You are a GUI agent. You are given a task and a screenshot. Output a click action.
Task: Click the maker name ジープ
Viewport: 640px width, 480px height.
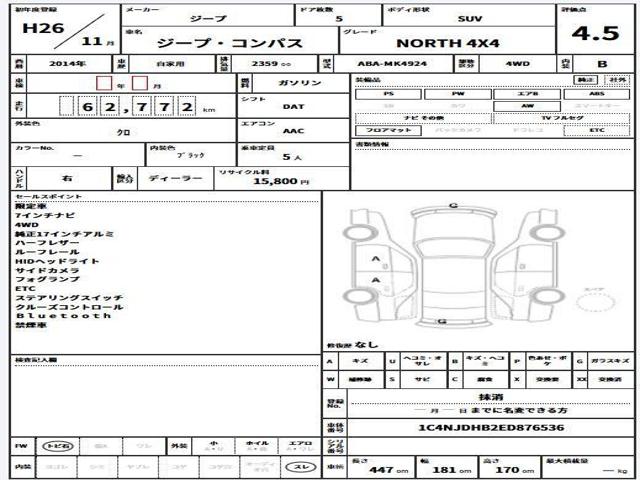(x=208, y=19)
